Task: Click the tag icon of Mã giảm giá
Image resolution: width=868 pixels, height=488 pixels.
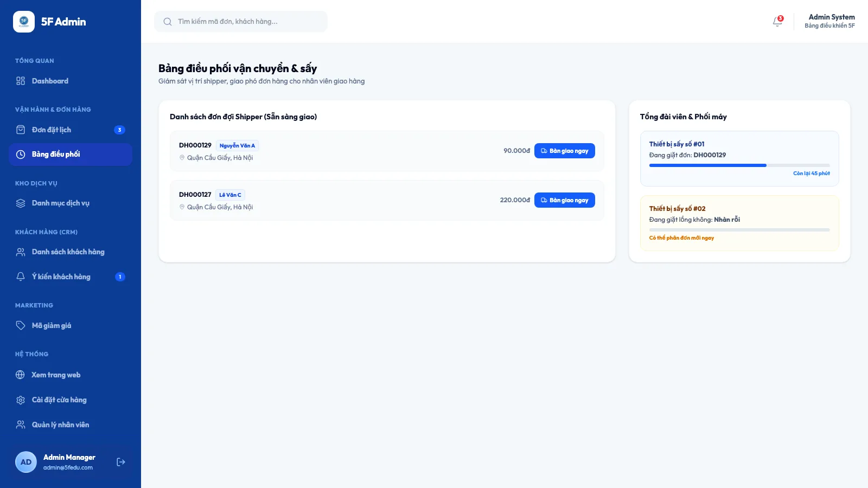Action: (x=21, y=325)
